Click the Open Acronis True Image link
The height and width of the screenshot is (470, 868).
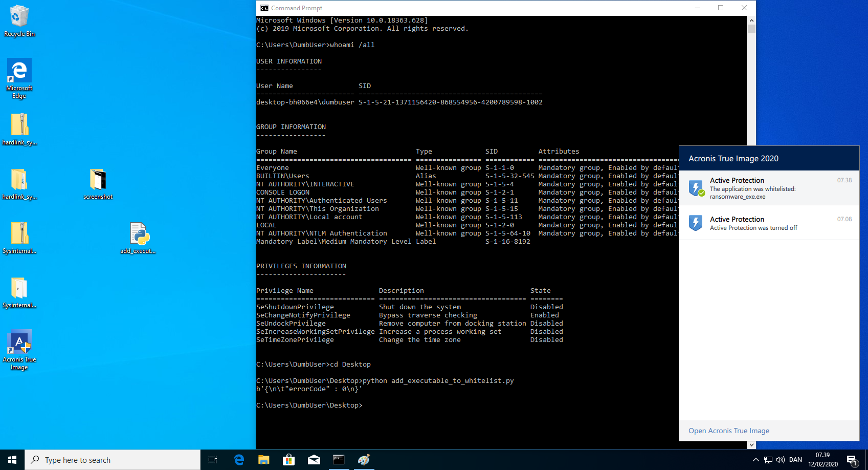point(728,431)
